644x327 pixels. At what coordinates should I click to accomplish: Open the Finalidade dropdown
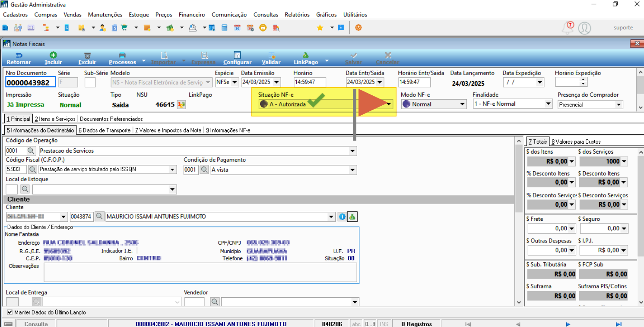coord(549,104)
